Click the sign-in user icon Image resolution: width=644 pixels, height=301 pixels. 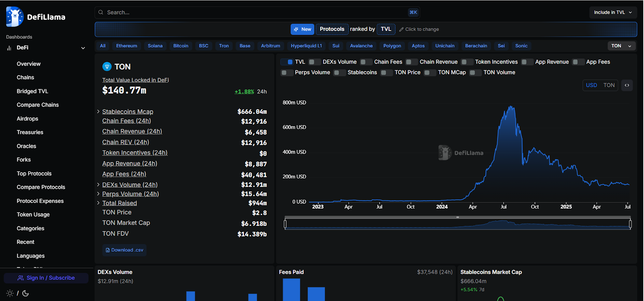21,278
